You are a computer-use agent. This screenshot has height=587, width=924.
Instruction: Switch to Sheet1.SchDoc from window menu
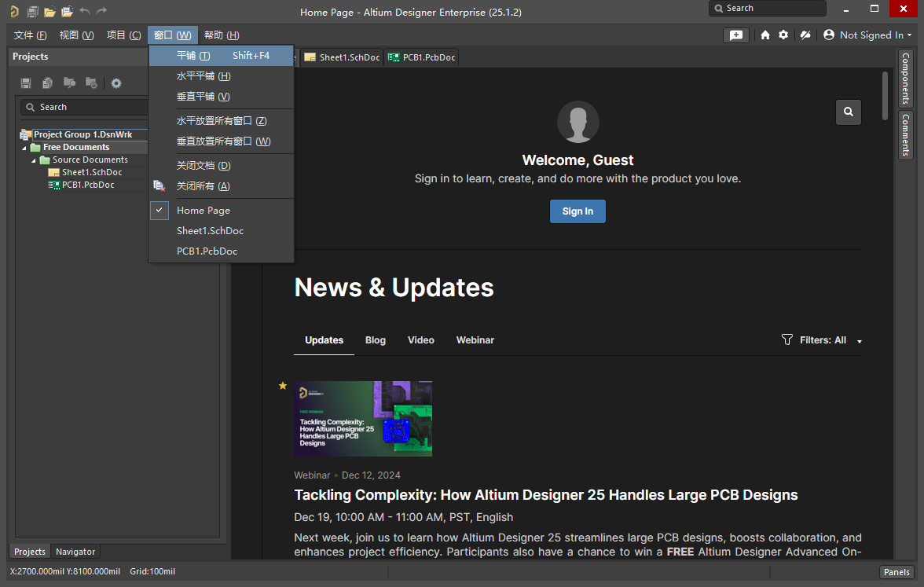pyautogui.click(x=221, y=231)
